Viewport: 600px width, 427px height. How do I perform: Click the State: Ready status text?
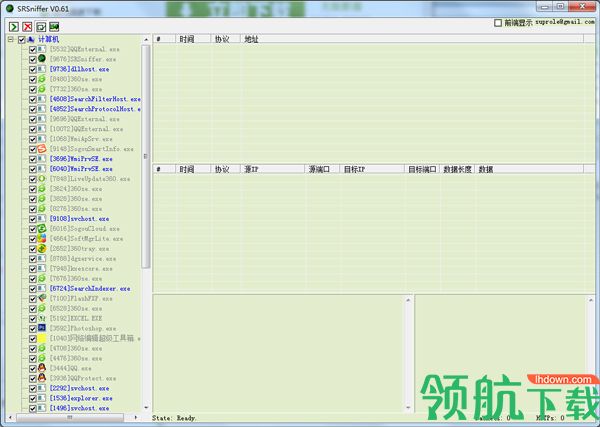(x=174, y=418)
